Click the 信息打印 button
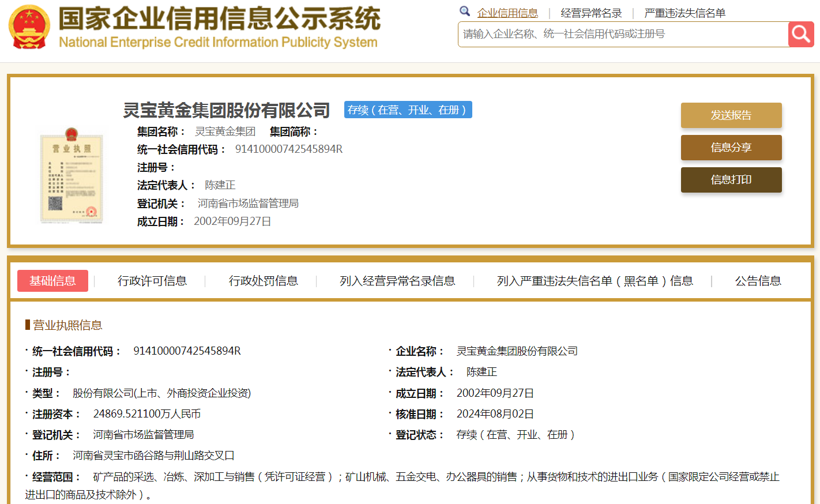820x504 pixels. pyautogui.click(x=731, y=180)
